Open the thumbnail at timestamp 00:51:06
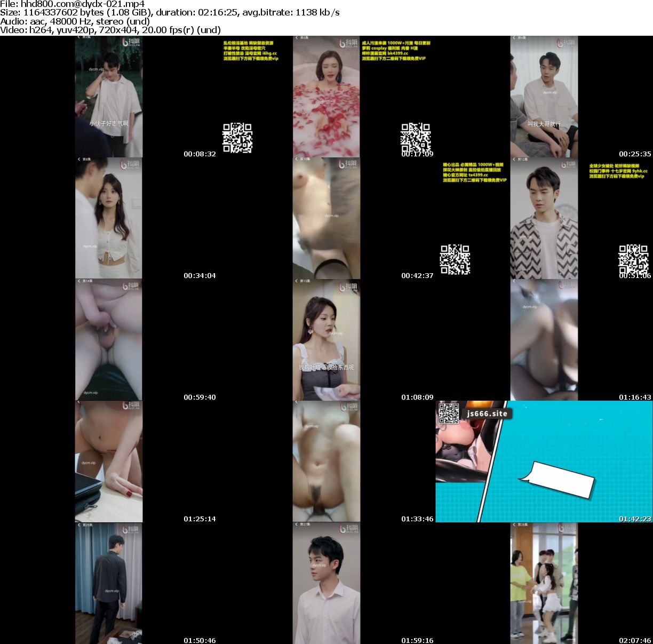The width and height of the screenshot is (653, 644). [544, 218]
